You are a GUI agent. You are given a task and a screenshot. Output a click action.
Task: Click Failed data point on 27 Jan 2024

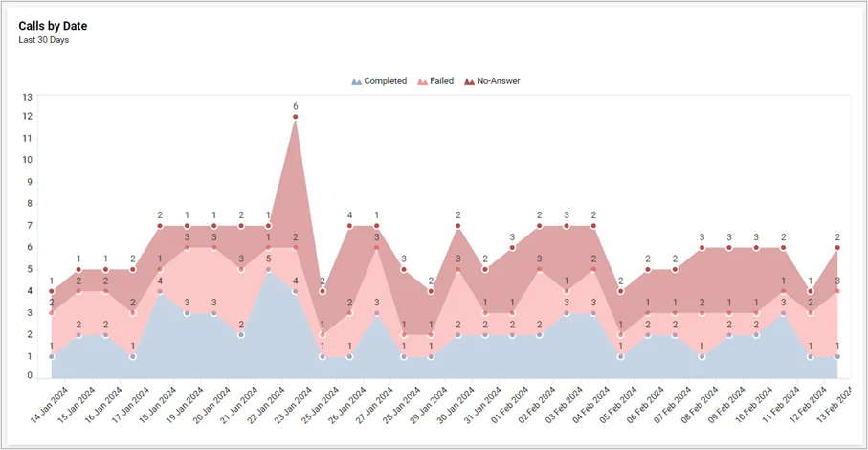[377, 248]
